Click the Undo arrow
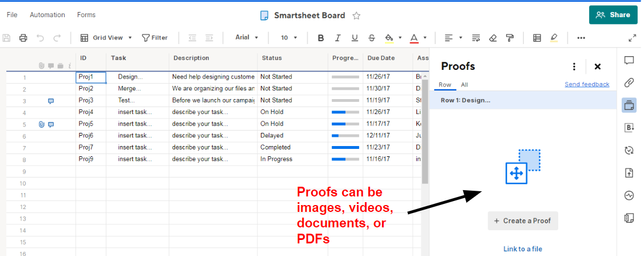The image size is (644, 256). [x=40, y=38]
